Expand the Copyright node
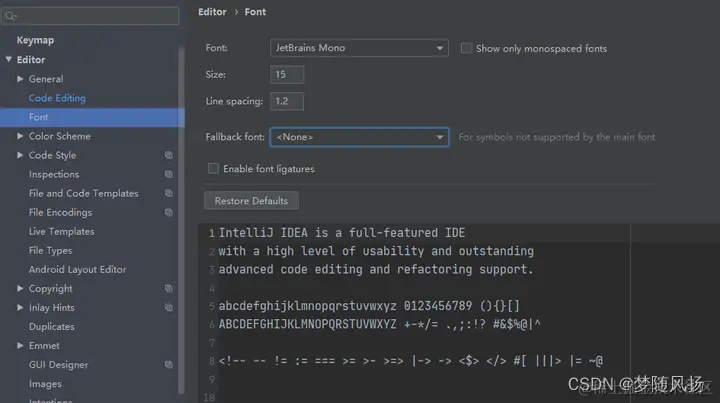This screenshot has width=720, height=403. [x=20, y=288]
